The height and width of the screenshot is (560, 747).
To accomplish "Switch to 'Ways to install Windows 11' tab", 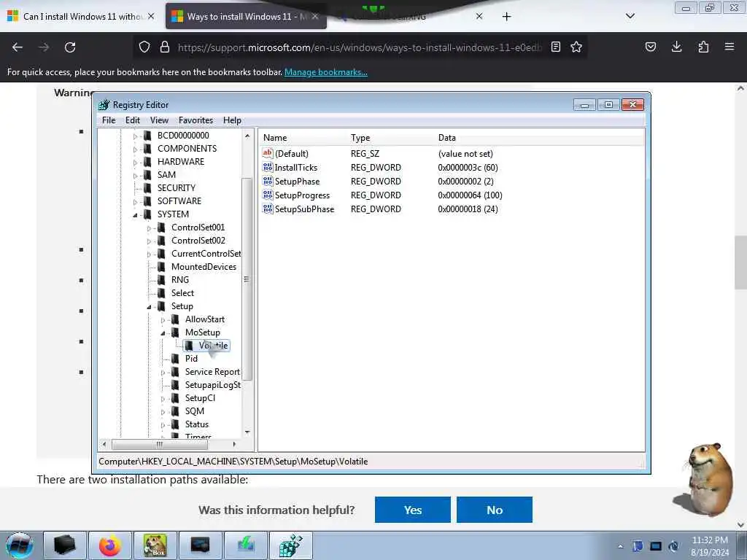I will click(246, 16).
